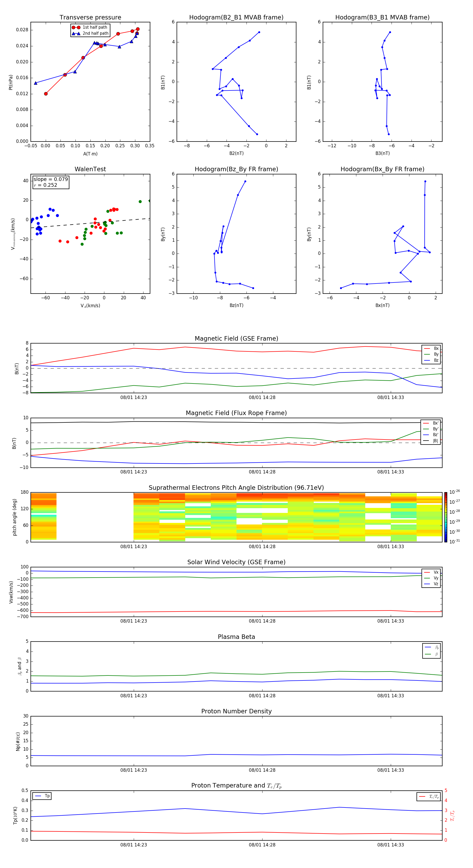This screenshot has width=473, height=868.
Task: Click the "slope = 0.079" annotation
Action: tap(51, 179)
